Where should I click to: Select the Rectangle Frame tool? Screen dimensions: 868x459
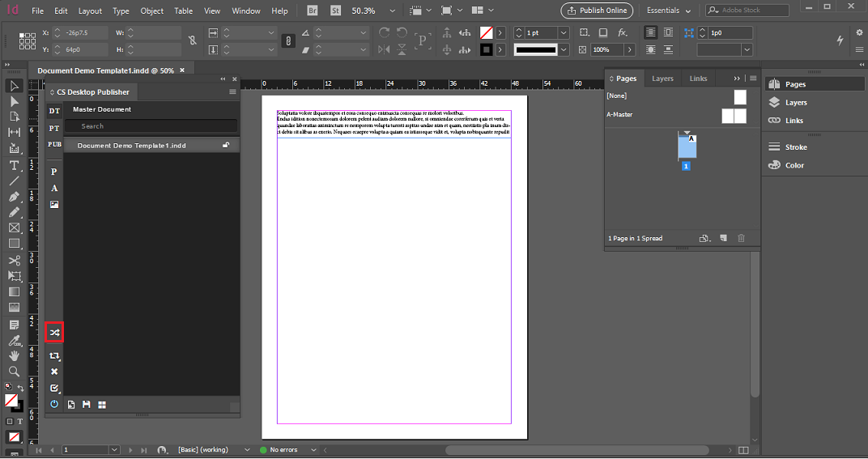pyautogui.click(x=15, y=227)
